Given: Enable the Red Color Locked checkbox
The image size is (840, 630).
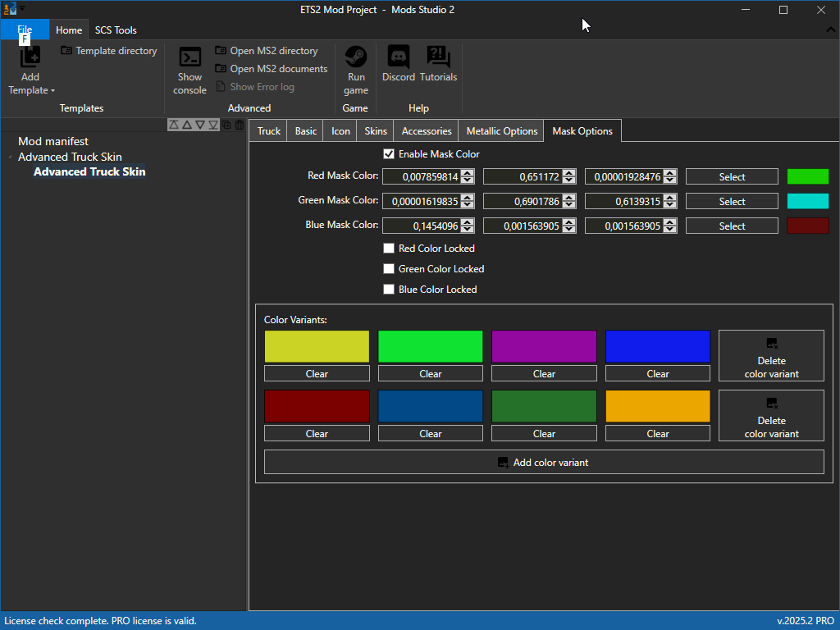Looking at the screenshot, I should (x=389, y=249).
